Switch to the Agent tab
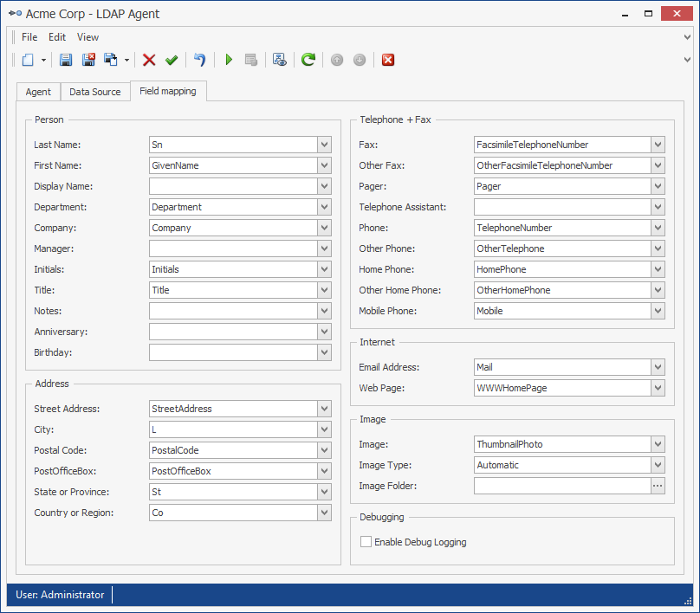 (x=38, y=92)
